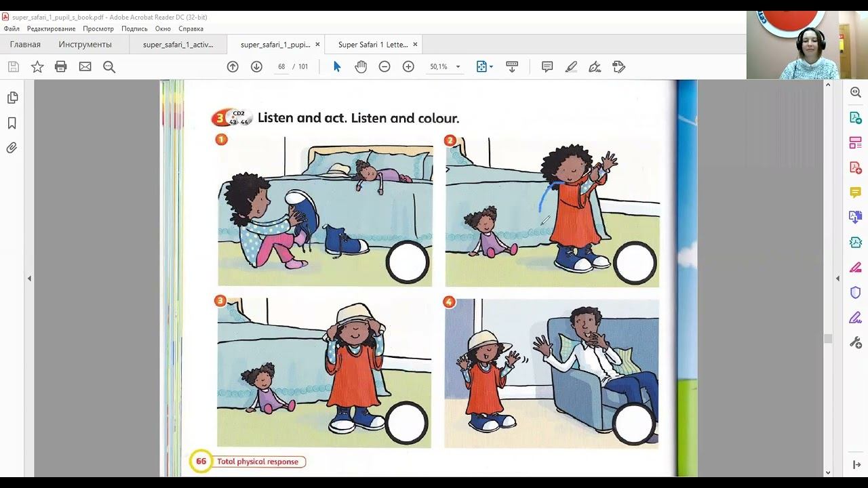The width and height of the screenshot is (868, 488).
Task: Open the Protect shield tool
Action: click(x=856, y=292)
